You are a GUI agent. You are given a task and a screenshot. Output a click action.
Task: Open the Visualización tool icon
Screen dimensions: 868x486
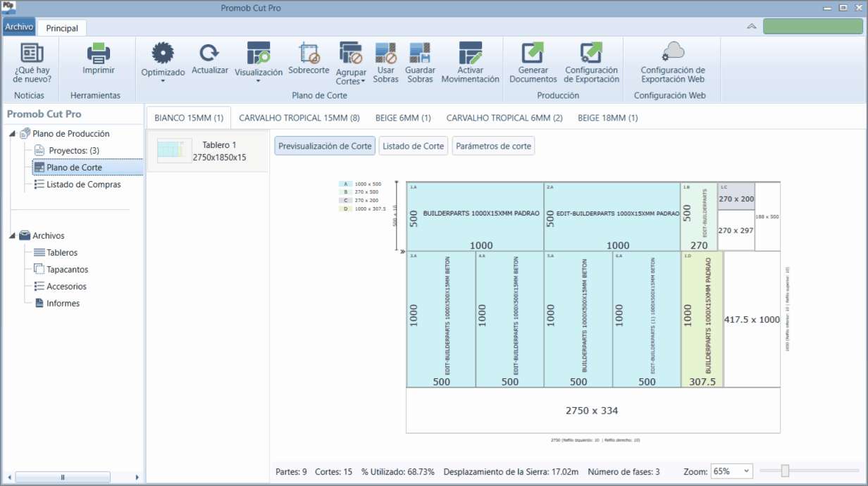click(x=259, y=53)
